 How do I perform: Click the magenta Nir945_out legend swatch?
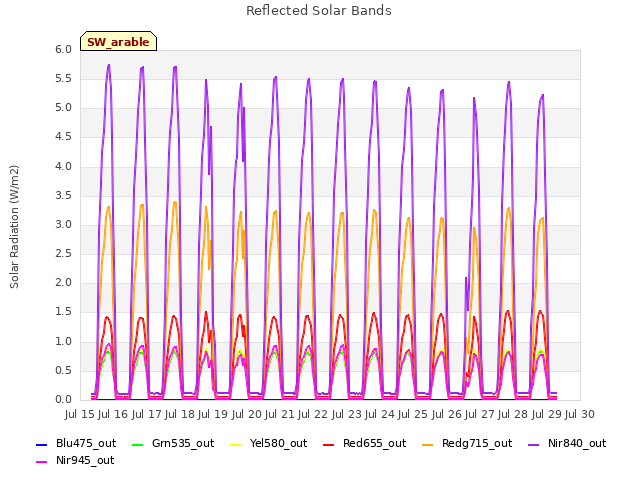[x=42, y=462]
